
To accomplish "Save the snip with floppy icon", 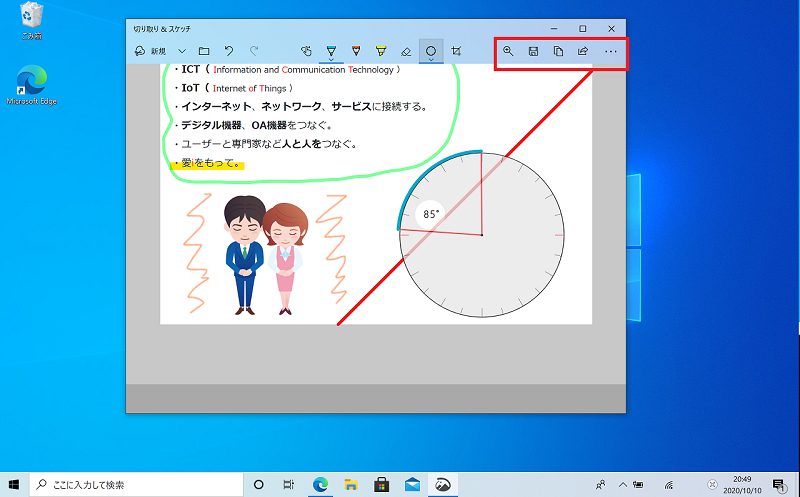I will pyautogui.click(x=533, y=51).
